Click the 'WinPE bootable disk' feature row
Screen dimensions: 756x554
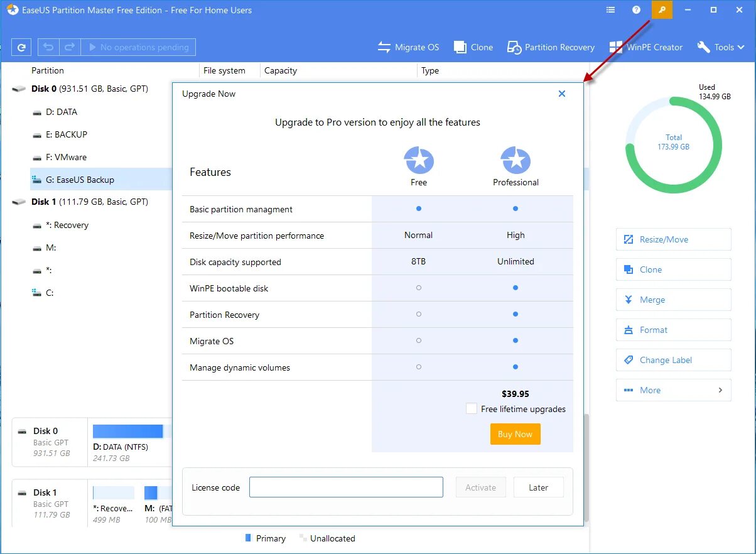(x=377, y=288)
